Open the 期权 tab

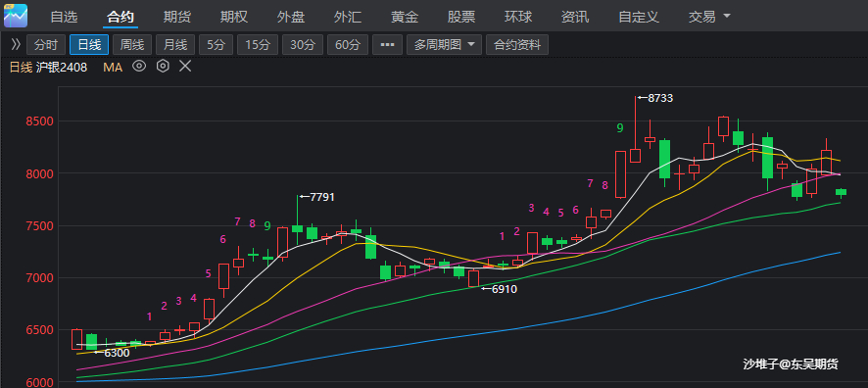point(233,17)
